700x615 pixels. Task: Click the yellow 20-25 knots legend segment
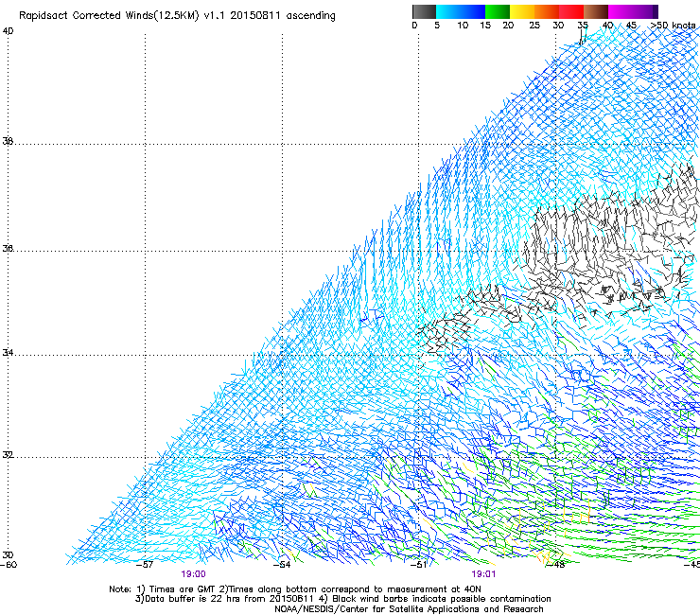pos(522,11)
